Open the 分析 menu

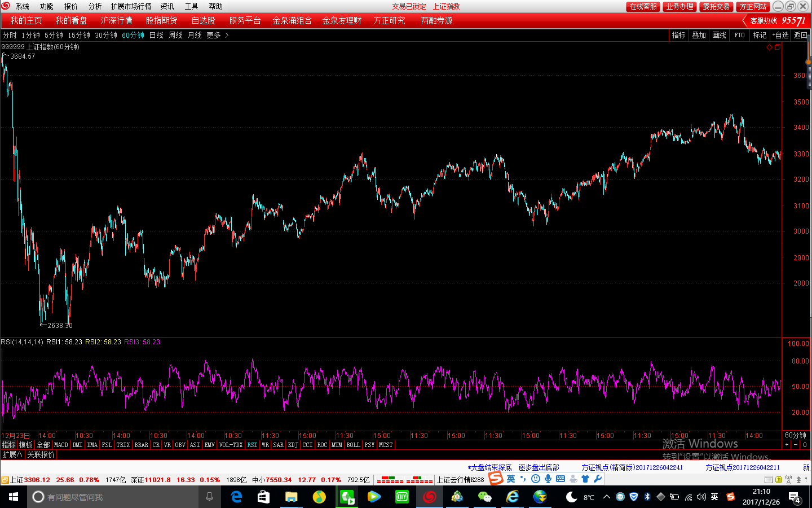point(95,6)
